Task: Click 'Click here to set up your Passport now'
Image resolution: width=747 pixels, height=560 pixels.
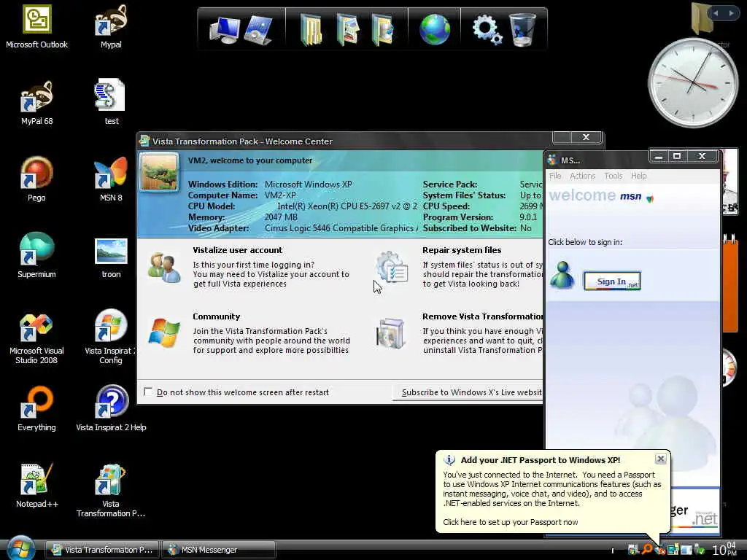Action: [x=510, y=522]
